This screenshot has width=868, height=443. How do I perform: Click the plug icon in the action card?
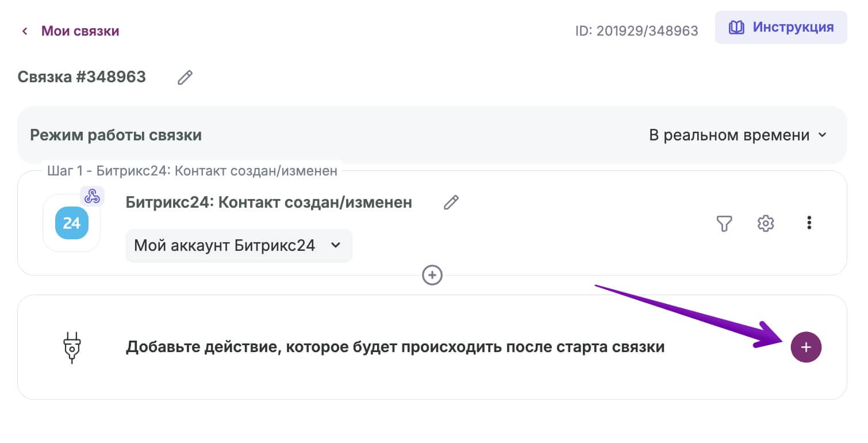[x=72, y=347]
